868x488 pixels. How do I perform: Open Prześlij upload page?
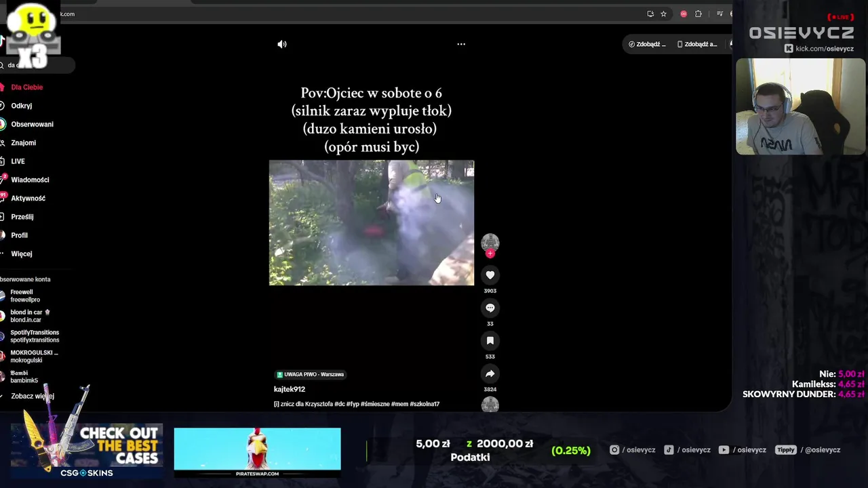tap(22, 217)
